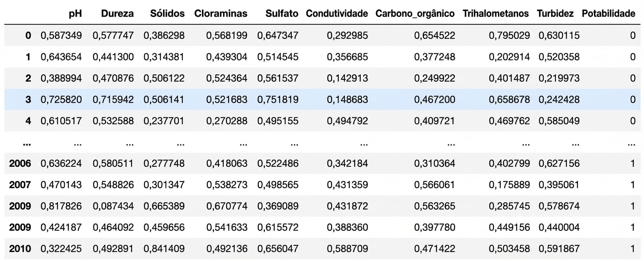This screenshot has width=644, height=261.
Task: Click Carbono_orgânico value 0,566061
Action: 434,185
